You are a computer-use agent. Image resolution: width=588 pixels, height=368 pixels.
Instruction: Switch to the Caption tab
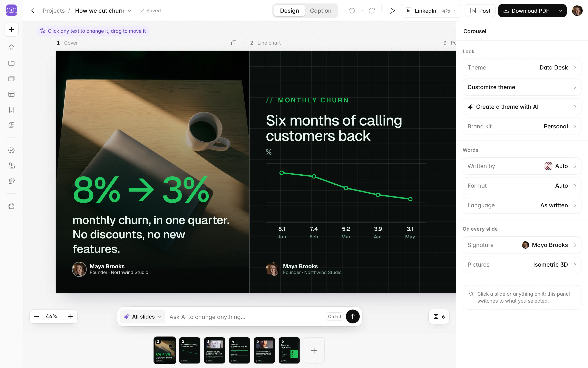click(321, 11)
